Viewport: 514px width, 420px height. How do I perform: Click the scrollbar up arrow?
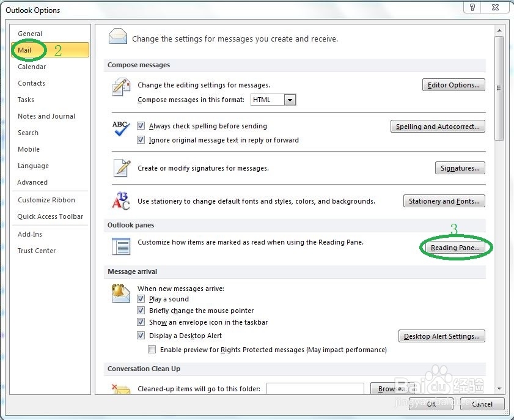[x=499, y=31]
